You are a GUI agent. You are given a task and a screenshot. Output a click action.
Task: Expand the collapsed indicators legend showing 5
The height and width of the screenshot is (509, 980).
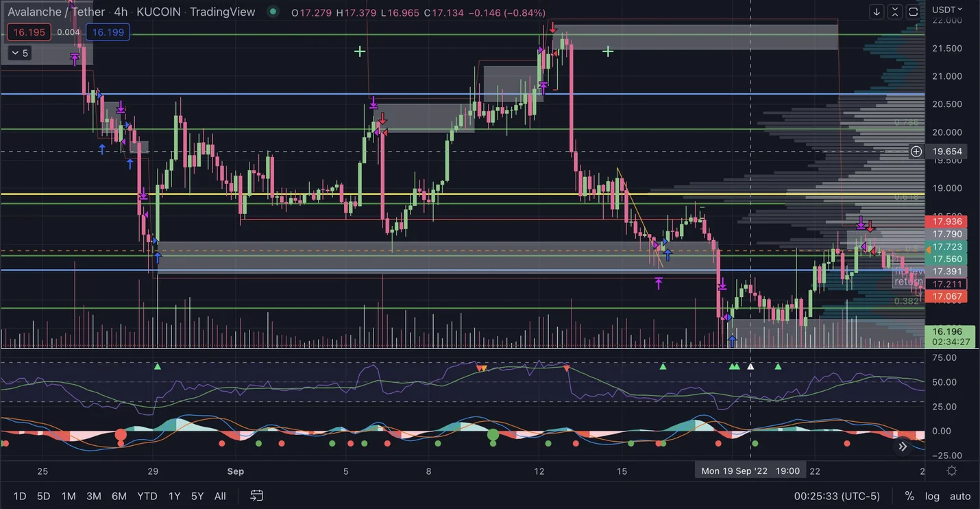tap(20, 53)
